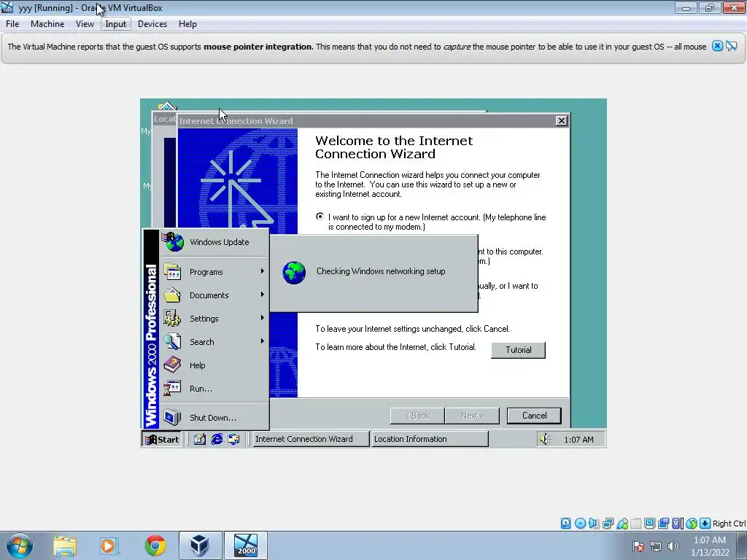Viewport: 747px width, 560px height.
Task: Click 'Welcome to the Internet Connection Wizard' heading
Action: 394,147
